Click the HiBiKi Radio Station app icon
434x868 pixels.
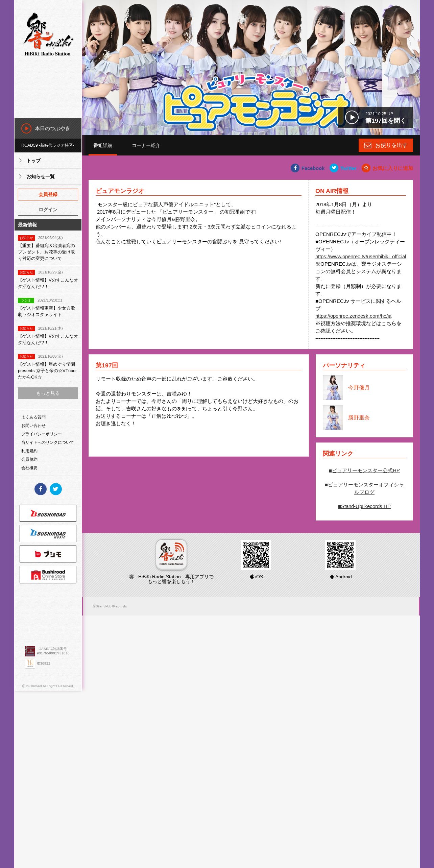[171, 555]
